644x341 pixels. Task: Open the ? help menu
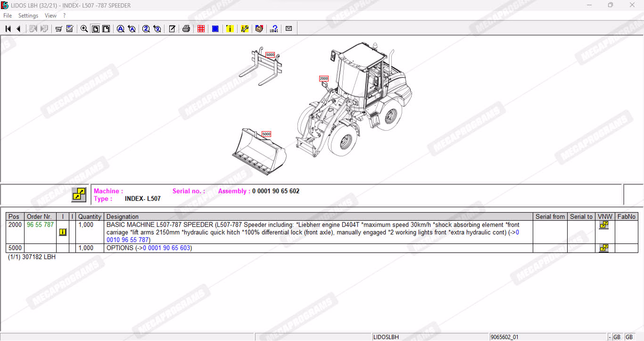[65, 16]
